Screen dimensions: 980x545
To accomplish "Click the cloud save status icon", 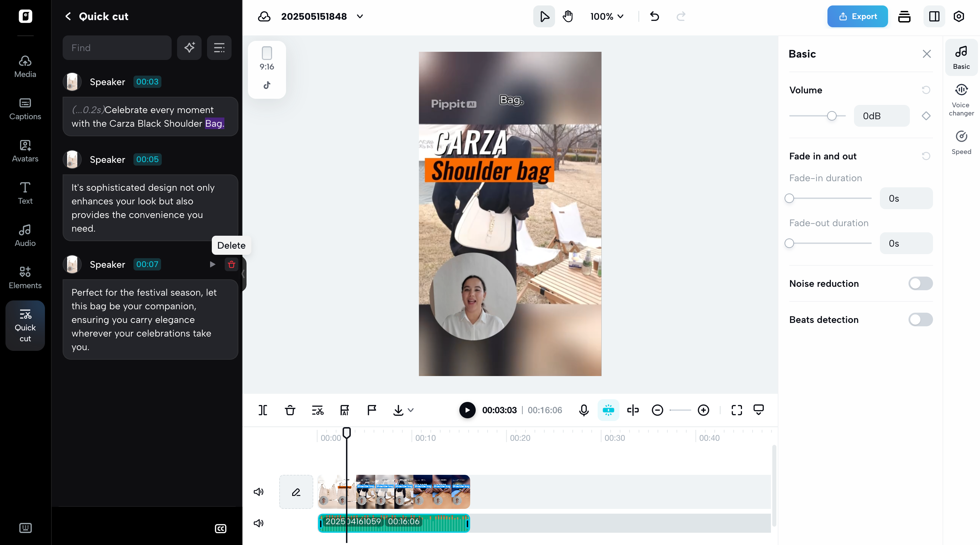I will coord(264,16).
